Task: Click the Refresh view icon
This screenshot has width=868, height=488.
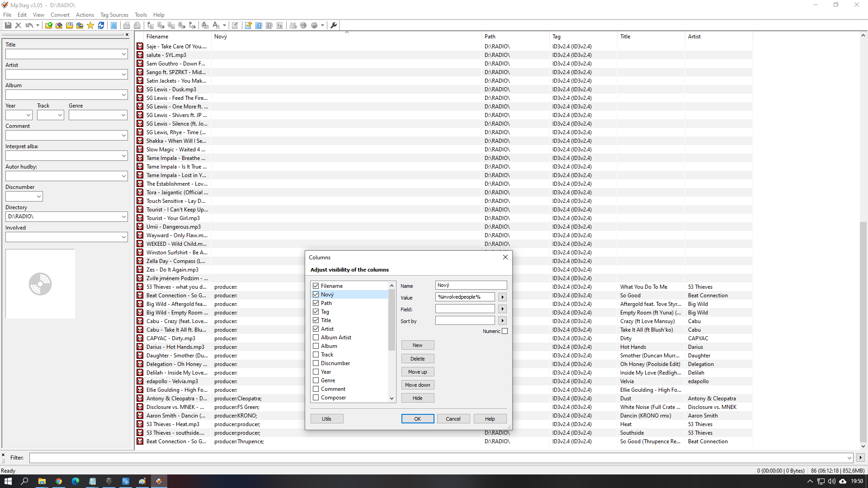Action: click(101, 25)
